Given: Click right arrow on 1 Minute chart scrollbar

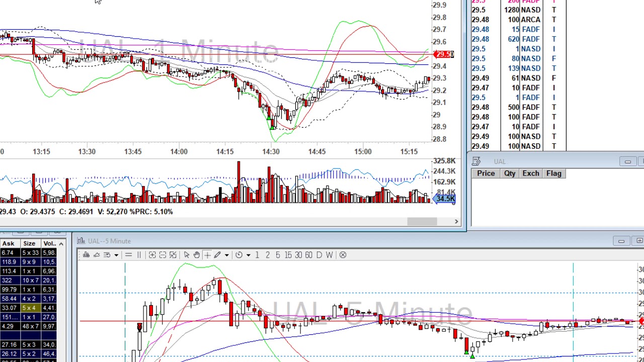Looking at the screenshot, I should (x=456, y=222).
